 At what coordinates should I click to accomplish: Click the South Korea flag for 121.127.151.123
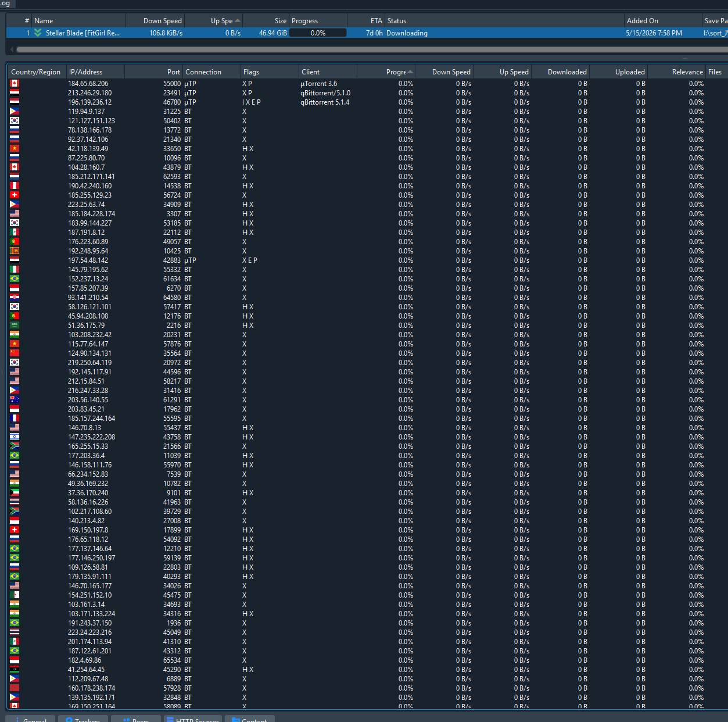coord(15,121)
